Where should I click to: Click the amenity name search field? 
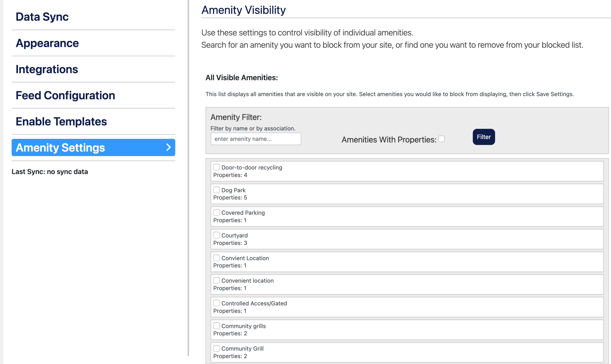[x=256, y=139]
